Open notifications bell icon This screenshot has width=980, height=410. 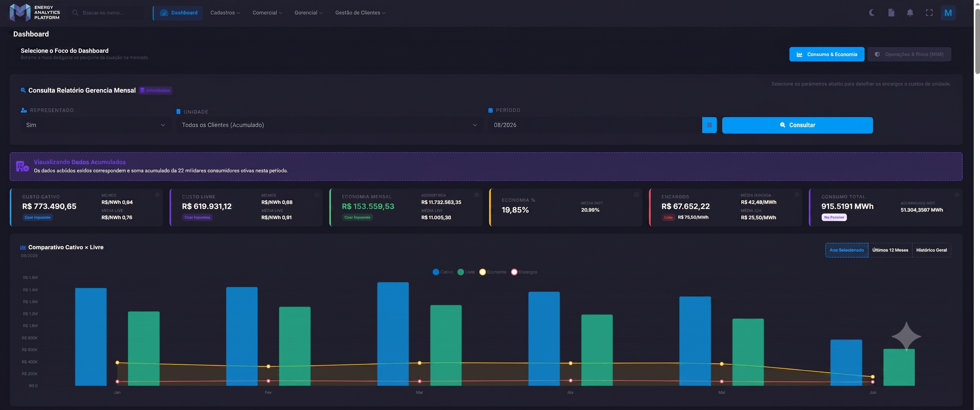pyautogui.click(x=910, y=13)
